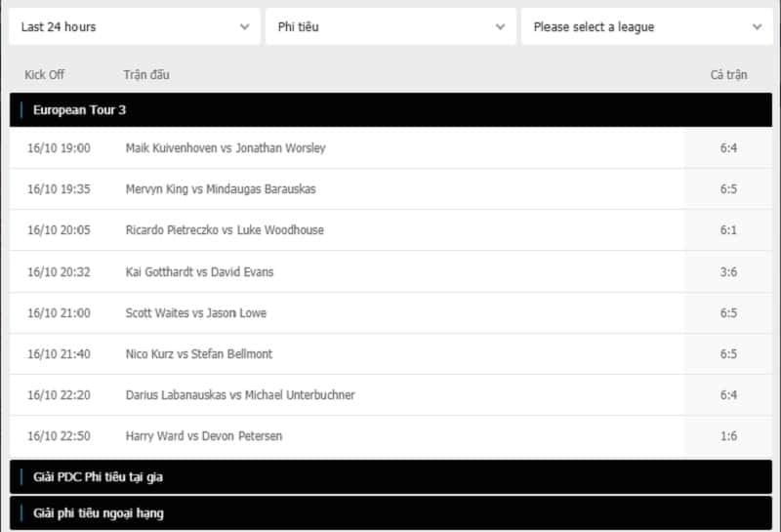This screenshot has height=532, width=781.
Task: Select the Maik Kuivenhoven vs Jonathan Worsley match
Action: point(226,148)
